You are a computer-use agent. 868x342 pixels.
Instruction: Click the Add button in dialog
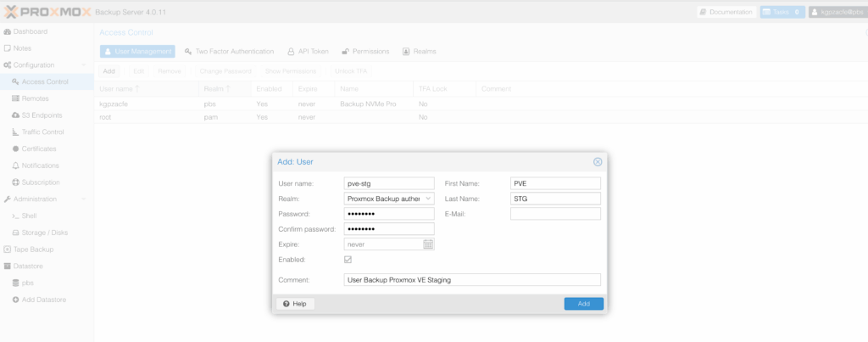pos(583,304)
